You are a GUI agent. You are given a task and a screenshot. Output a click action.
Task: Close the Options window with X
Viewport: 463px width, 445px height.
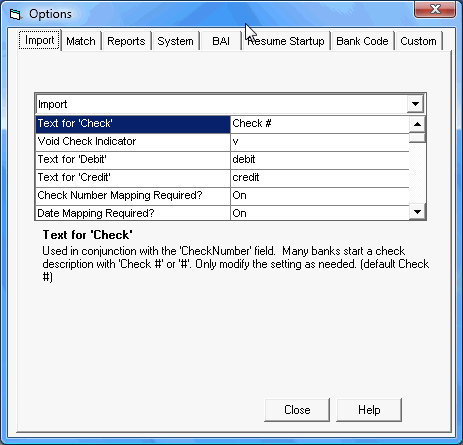point(435,9)
